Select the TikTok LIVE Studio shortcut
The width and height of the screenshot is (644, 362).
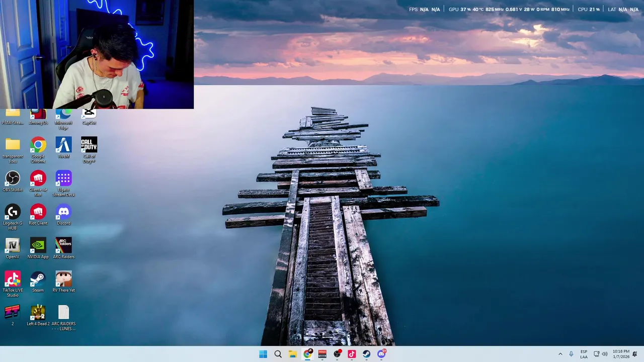click(13, 284)
